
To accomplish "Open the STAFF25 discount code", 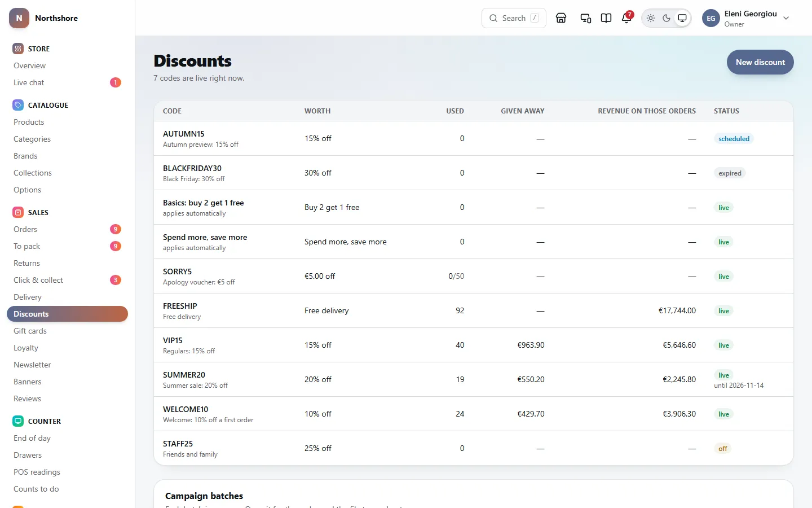I will pos(178,444).
